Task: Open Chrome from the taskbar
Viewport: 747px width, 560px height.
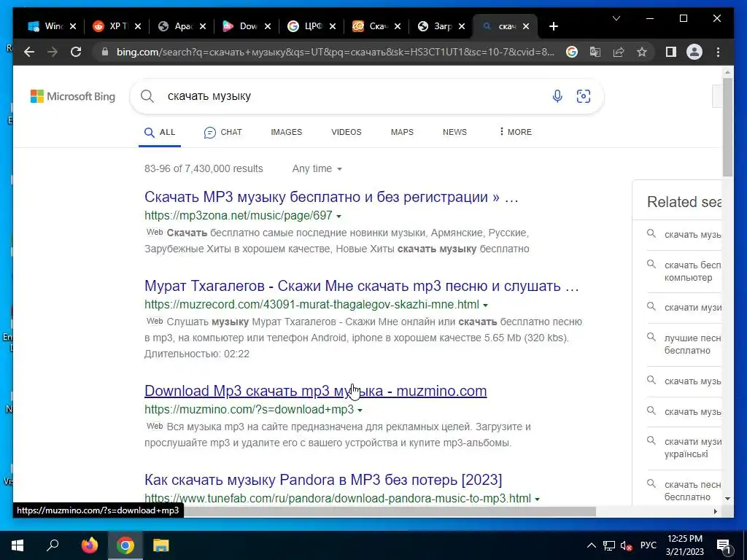Action: click(x=125, y=545)
